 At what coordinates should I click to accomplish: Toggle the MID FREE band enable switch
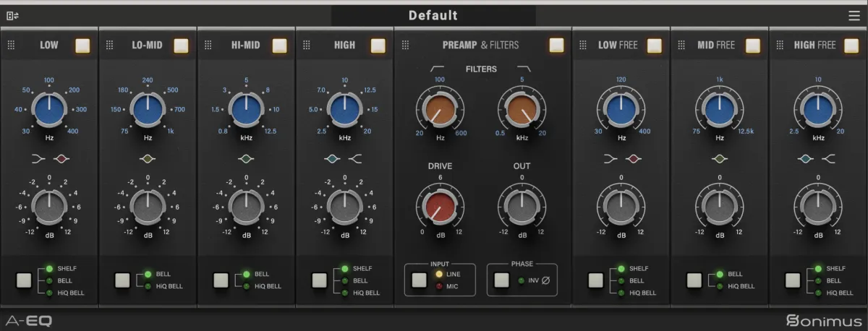pyautogui.click(x=753, y=46)
